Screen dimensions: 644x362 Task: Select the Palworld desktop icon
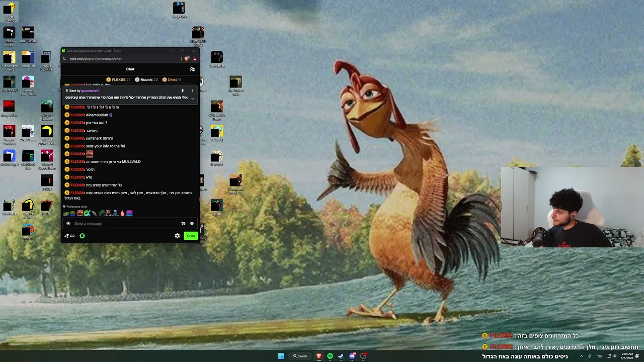(x=217, y=133)
